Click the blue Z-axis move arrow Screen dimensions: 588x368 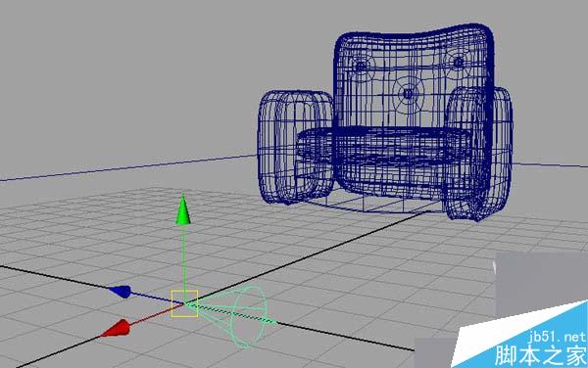121,292
